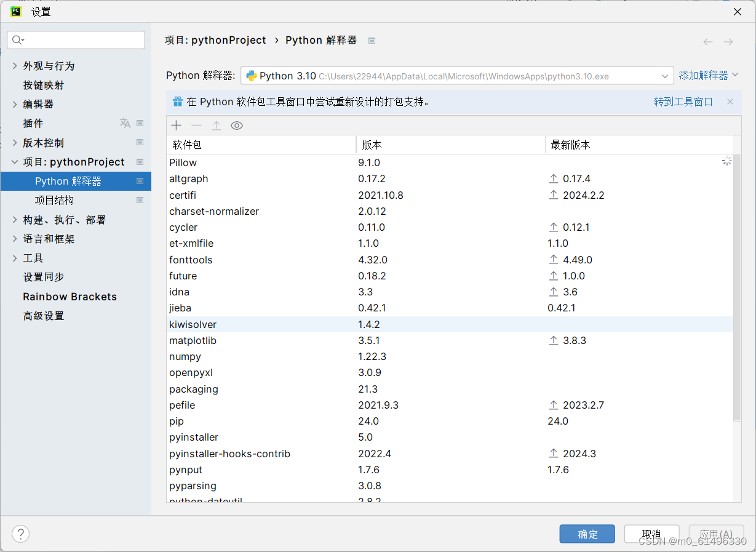This screenshot has height=552, width=756.
Task: Collapse the 项目: pythonProject tree
Action: click(x=14, y=162)
